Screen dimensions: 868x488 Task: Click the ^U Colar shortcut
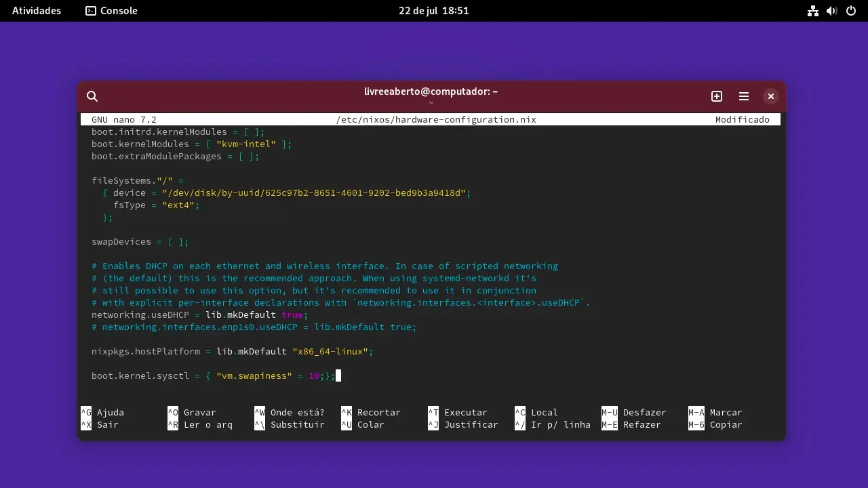(363, 424)
